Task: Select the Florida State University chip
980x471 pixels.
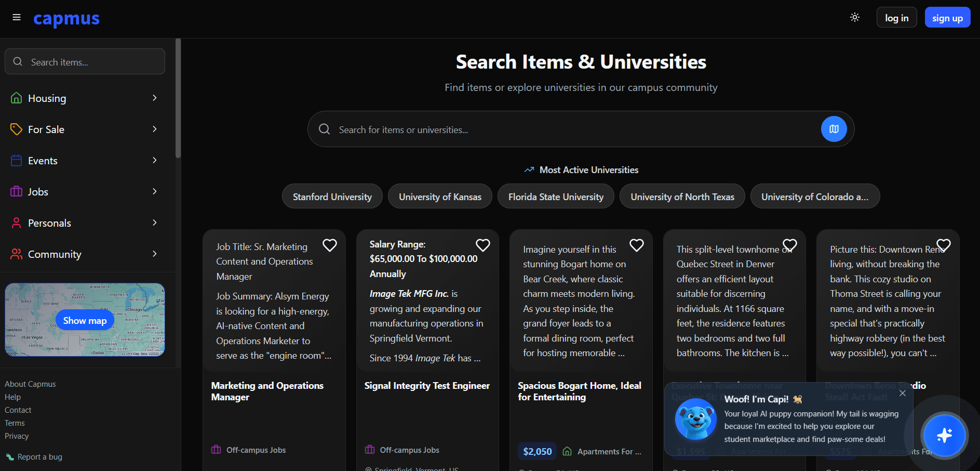Action: tap(556, 196)
